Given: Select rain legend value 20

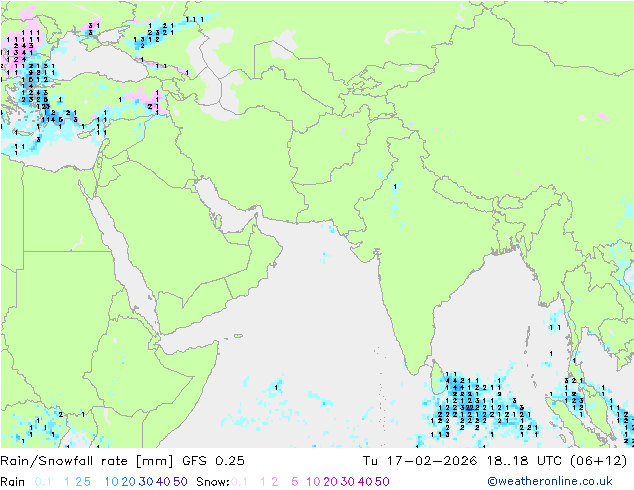Looking at the screenshot, I should [x=129, y=482].
